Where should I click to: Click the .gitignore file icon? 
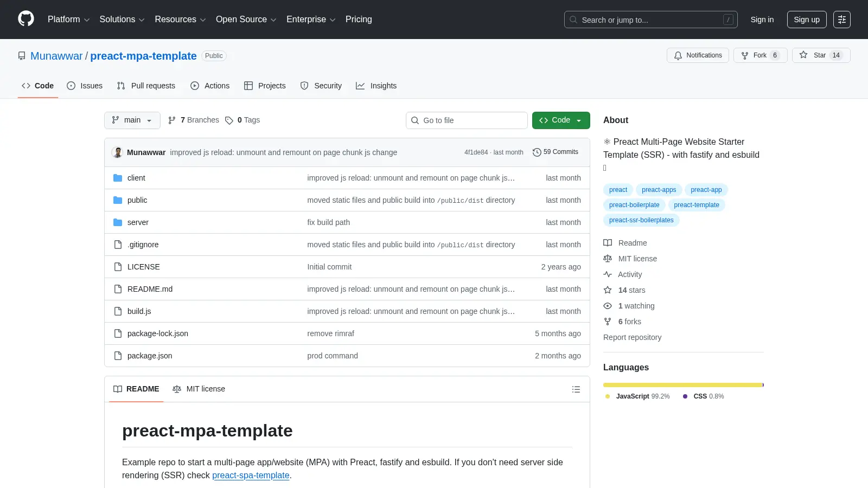pyautogui.click(x=118, y=245)
